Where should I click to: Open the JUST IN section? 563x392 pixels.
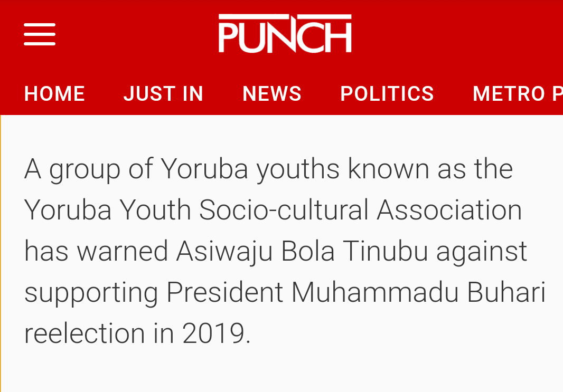click(163, 94)
